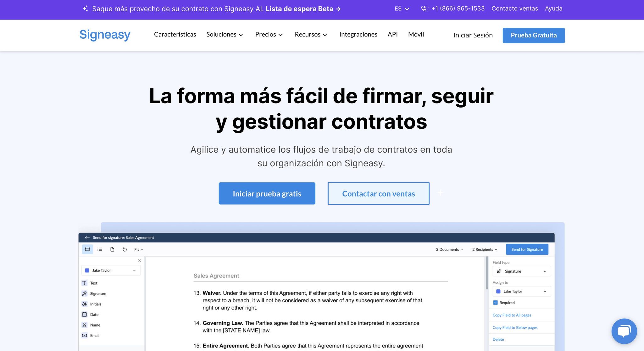
Task: Close the fields side panel
Action: [x=140, y=261]
